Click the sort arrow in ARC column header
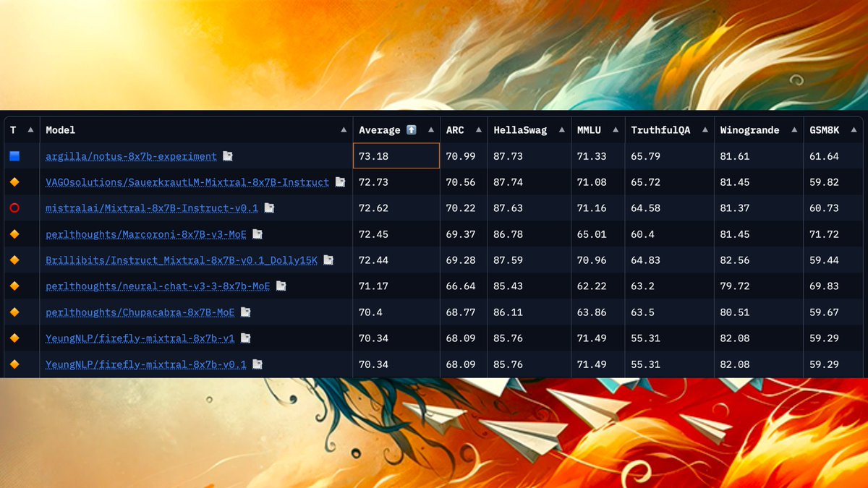This screenshot has width=868, height=488. pos(478,130)
